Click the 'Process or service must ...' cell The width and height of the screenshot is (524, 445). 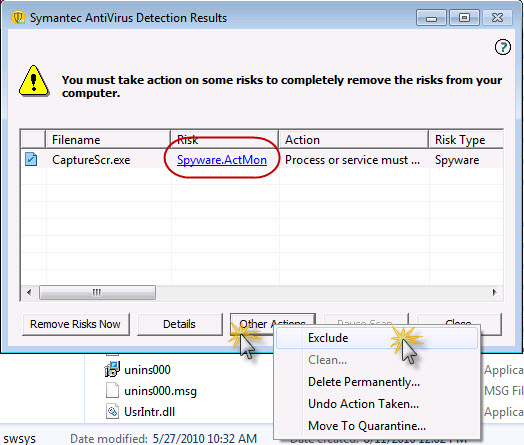352,160
